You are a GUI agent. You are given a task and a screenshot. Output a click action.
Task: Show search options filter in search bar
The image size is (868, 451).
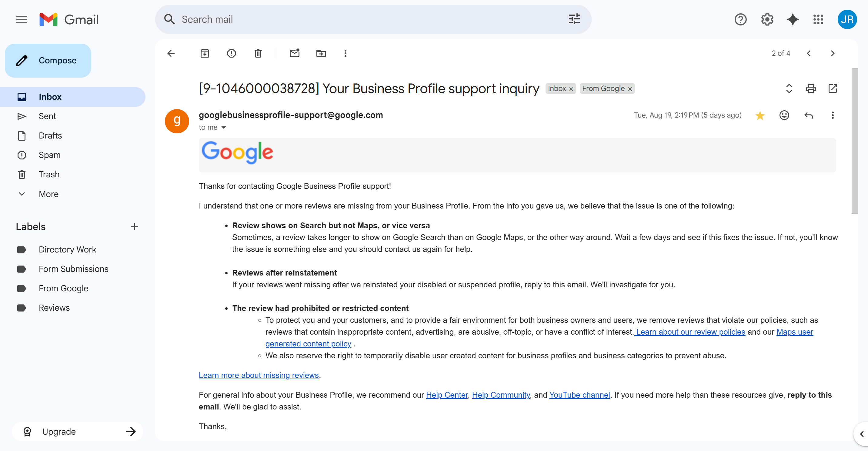(575, 19)
